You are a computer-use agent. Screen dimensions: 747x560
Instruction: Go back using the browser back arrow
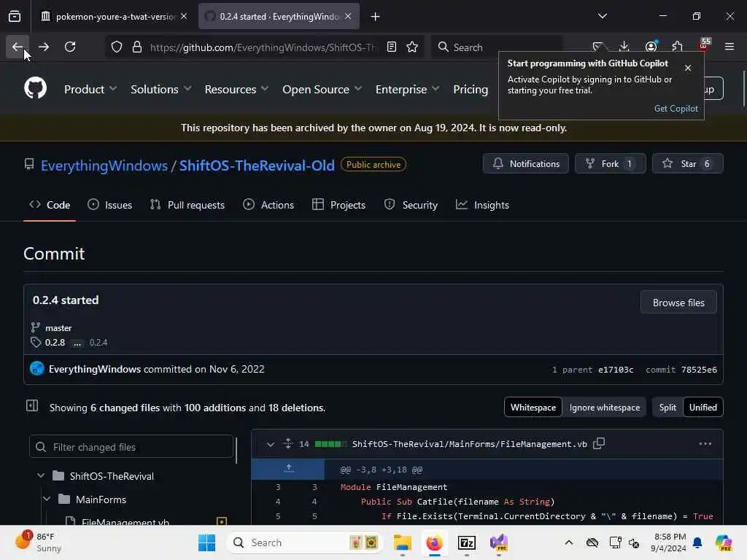[18, 47]
